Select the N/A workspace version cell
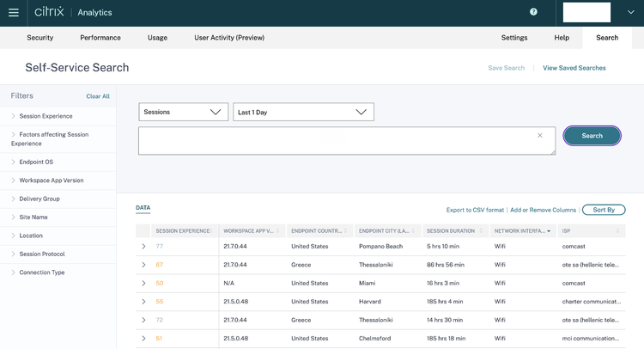Image resolution: width=644 pixels, height=349 pixels. tap(228, 283)
